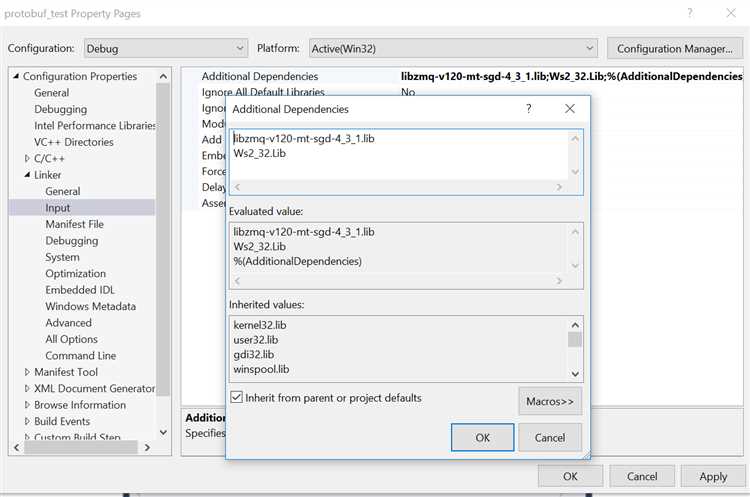Screen dimensions: 750x497
Task: Select Debugging under Linker
Action: [x=72, y=241]
